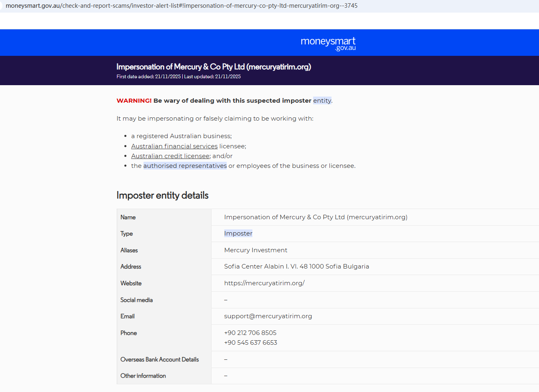539x392 pixels.
Task: Open the Australian credit licensee link
Action: [x=171, y=156]
